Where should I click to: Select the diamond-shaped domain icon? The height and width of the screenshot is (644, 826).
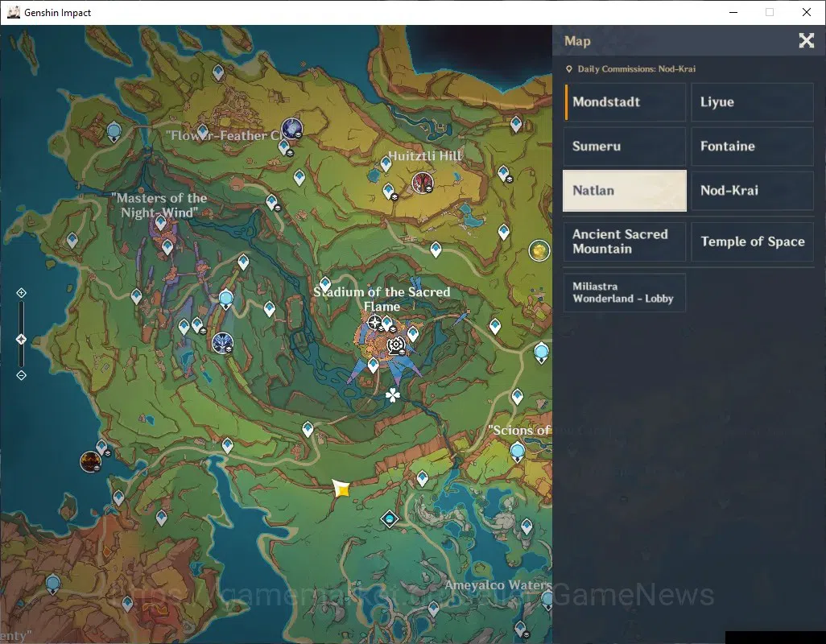(390, 519)
